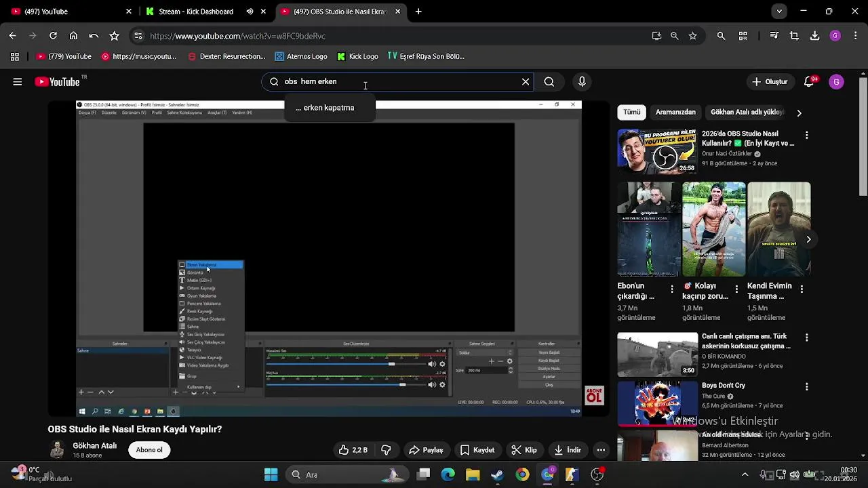Screen dimensions: 868x488
Task: Show more filter chips with the arrow
Action: coord(799,113)
